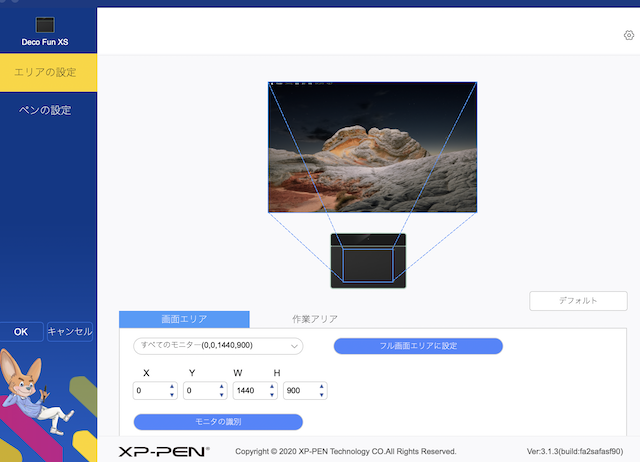Click the tablet device preview image
The width and height of the screenshot is (640, 462).
click(368, 262)
